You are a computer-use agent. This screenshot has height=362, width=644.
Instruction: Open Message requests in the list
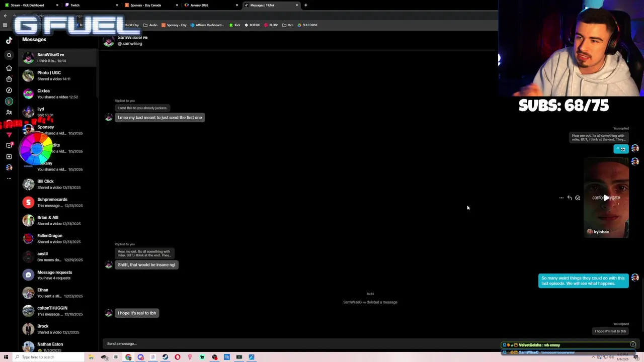(x=58, y=275)
